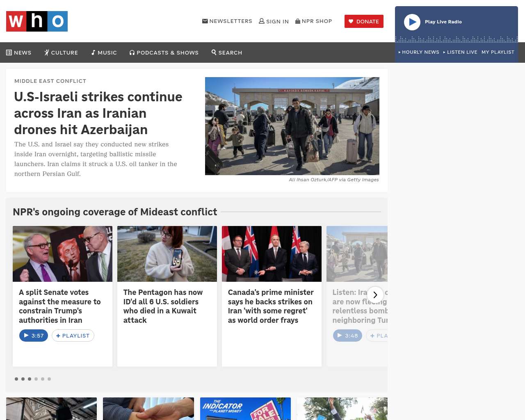Screen dimensions: 525x420
Task: Open the U.S-Israeli strikes headline
Action: pos(98,113)
